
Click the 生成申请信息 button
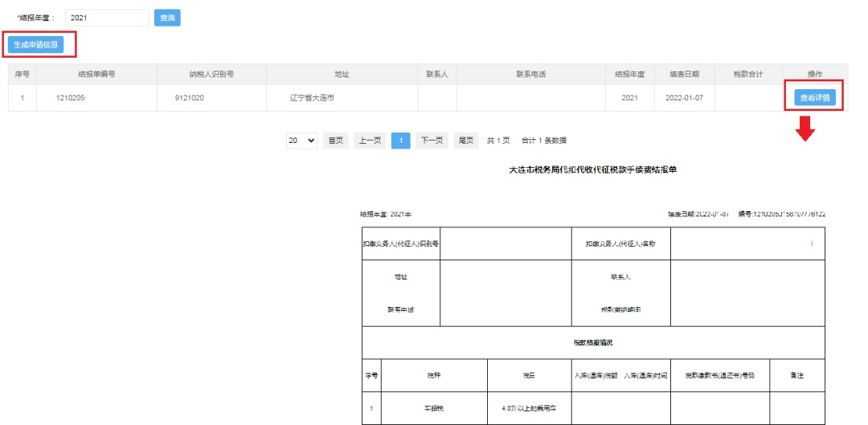[x=36, y=45]
